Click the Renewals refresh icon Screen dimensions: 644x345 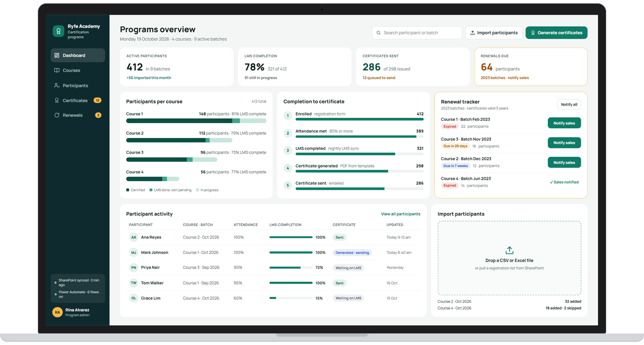(x=57, y=115)
